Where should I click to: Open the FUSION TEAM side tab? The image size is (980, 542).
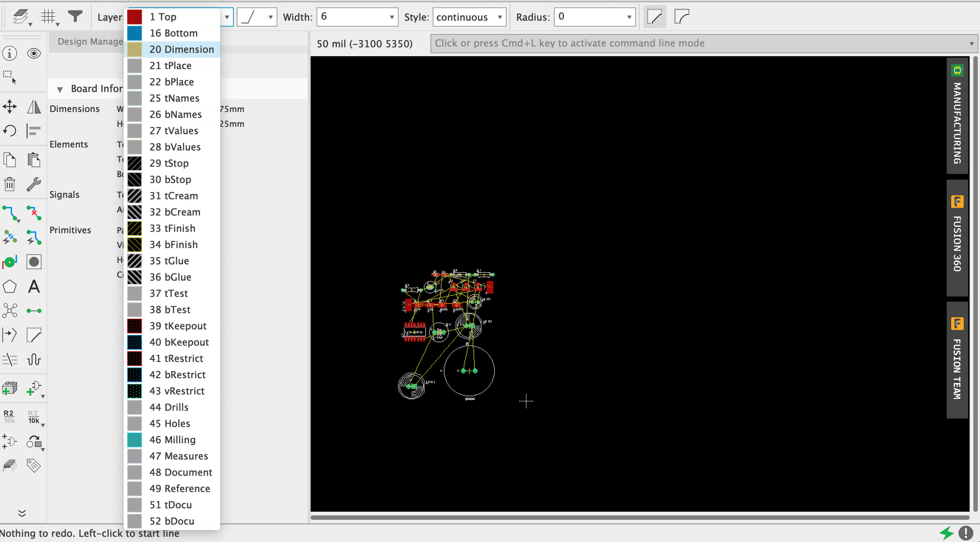(x=957, y=360)
